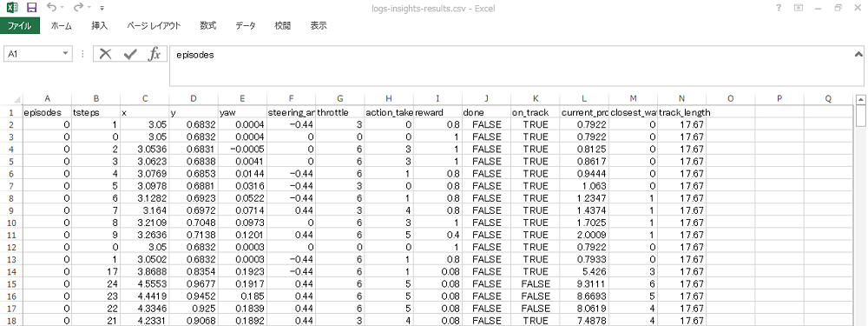Click the 'throttle' header cell
The width and height of the screenshot is (868, 326).
(x=340, y=112)
